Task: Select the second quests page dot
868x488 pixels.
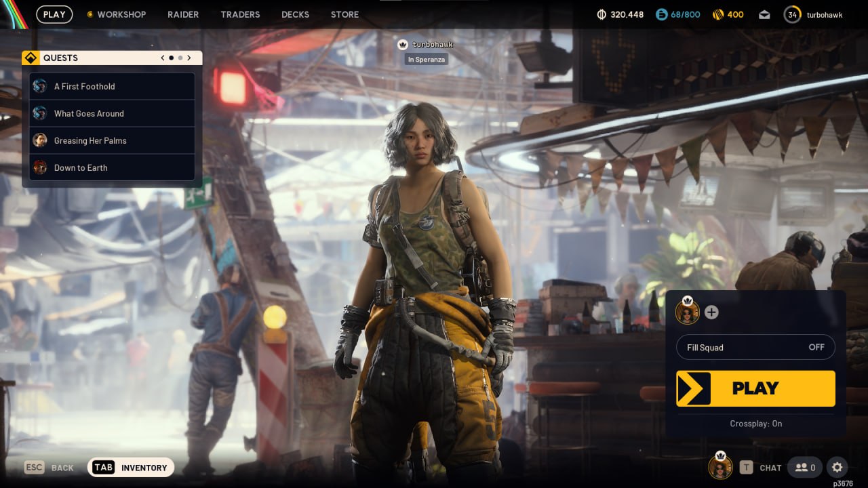Action: pyautogui.click(x=180, y=58)
